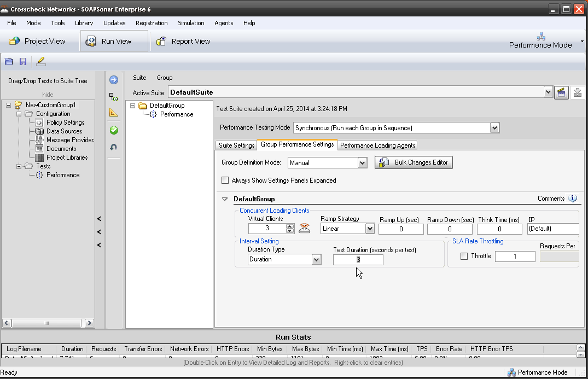Click the Project Libraries icon in tree

pyautogui.click(x=39, y=158)
